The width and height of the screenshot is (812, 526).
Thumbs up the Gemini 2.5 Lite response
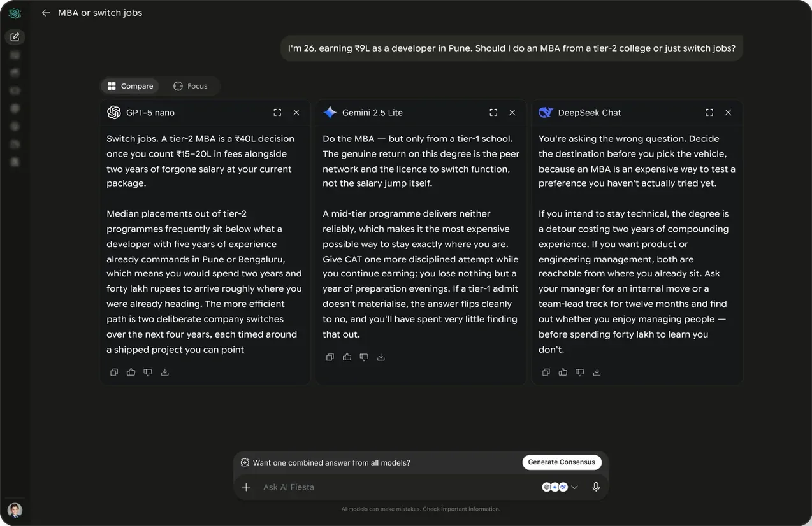click(x=347, y=357)
